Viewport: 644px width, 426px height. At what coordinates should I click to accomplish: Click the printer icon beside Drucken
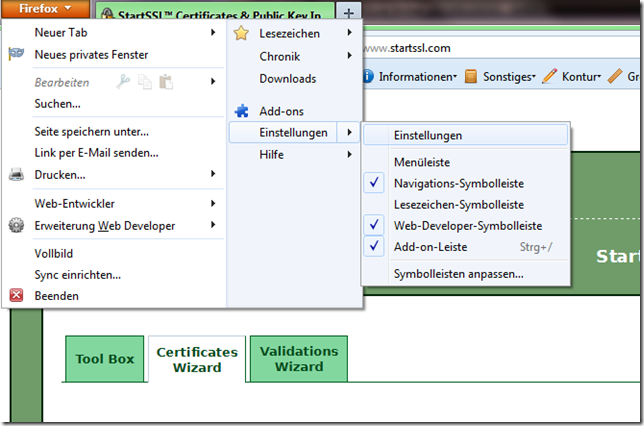[x=16, y=175]
